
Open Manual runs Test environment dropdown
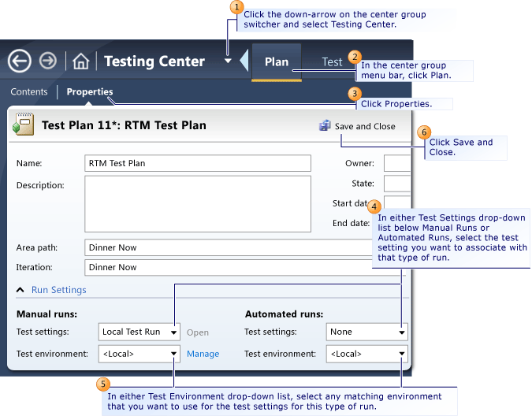pos(139,354)
